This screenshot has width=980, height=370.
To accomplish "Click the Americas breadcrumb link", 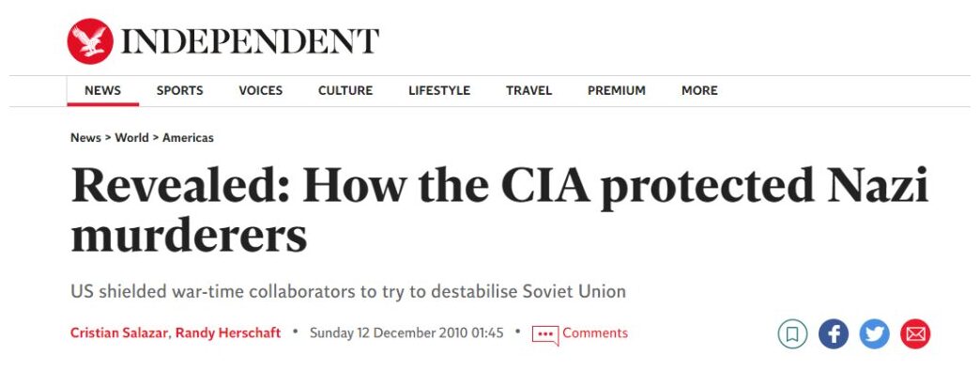I will 188,137.
